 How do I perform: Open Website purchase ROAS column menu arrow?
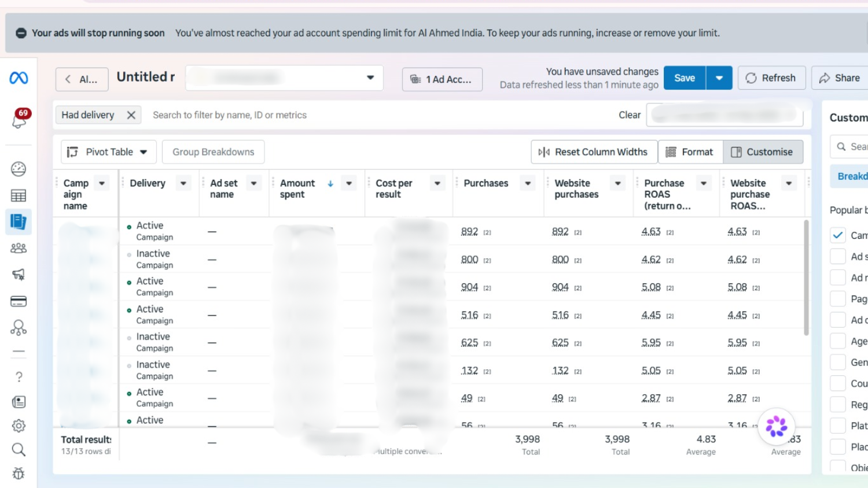tap(789, 183)
